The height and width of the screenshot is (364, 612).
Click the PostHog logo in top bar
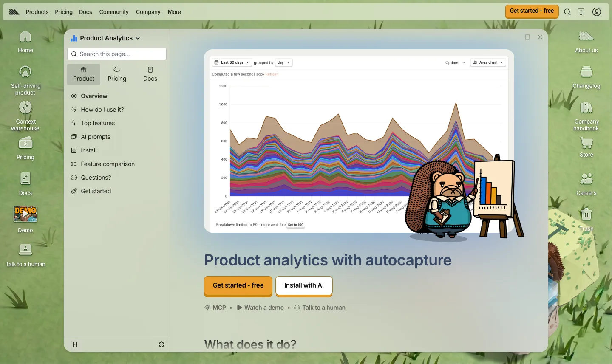[14, 12]
